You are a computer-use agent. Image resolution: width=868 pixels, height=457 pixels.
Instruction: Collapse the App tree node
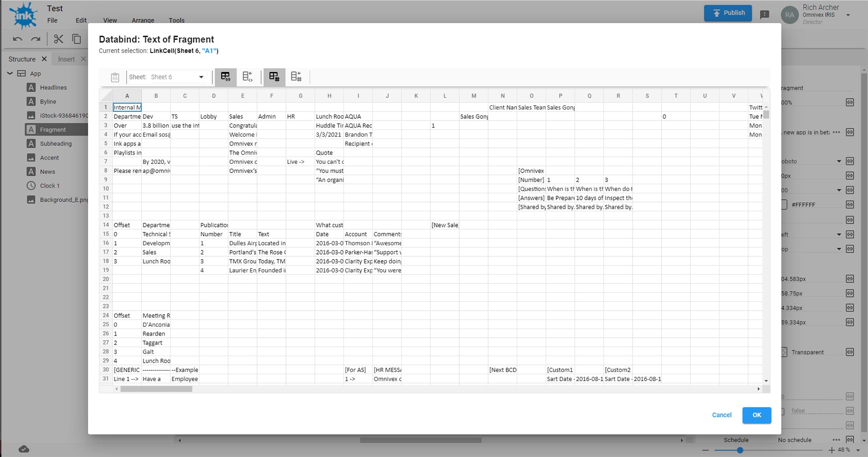(x=10, y=73)
